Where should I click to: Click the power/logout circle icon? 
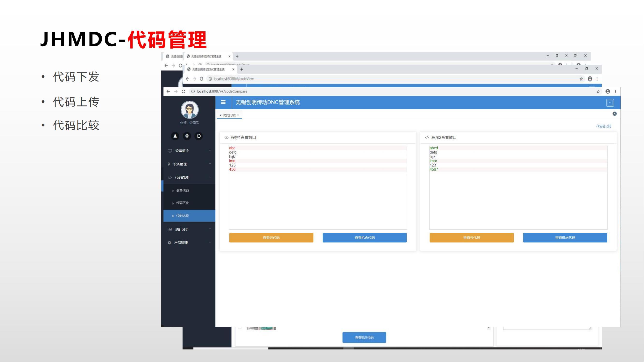coord(198,136)
